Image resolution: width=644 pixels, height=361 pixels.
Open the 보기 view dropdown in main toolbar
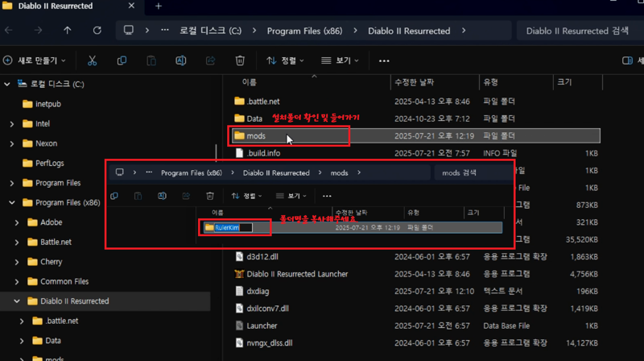click(x=340, y=61)
